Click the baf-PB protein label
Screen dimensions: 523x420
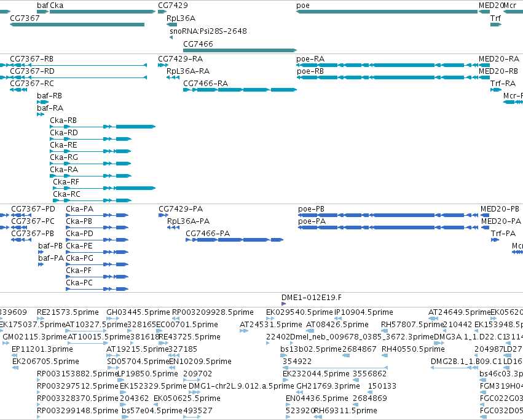click(x=50, y=246)
